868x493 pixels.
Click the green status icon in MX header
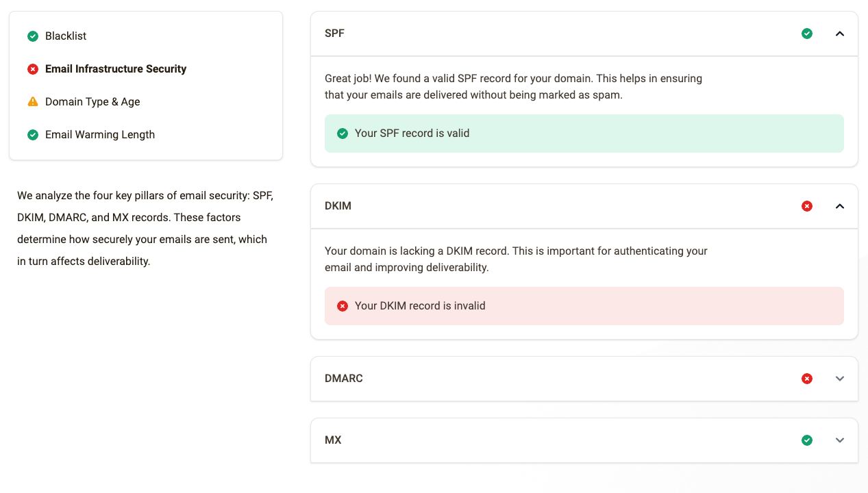coord(807,440)
